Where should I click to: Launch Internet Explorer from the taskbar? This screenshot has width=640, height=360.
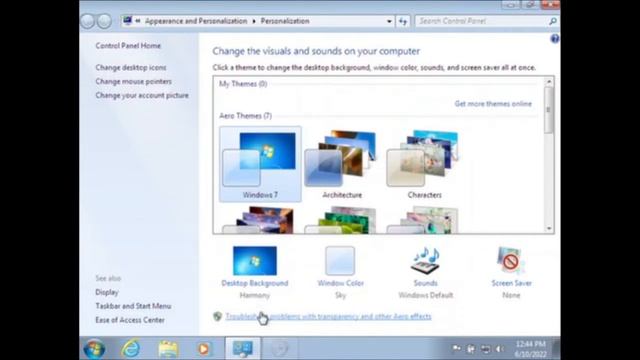coord(131,349)
